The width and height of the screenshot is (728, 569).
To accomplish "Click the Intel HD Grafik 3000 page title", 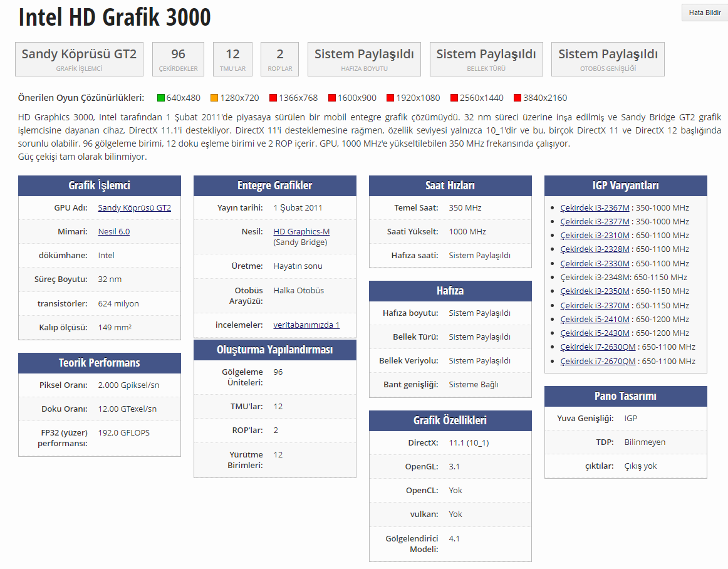I will click(115, 17).
